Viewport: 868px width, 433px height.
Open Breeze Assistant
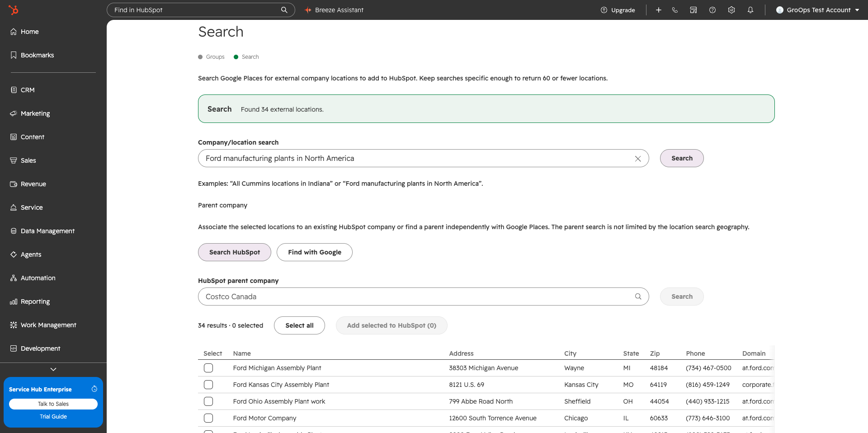[334, 10]
